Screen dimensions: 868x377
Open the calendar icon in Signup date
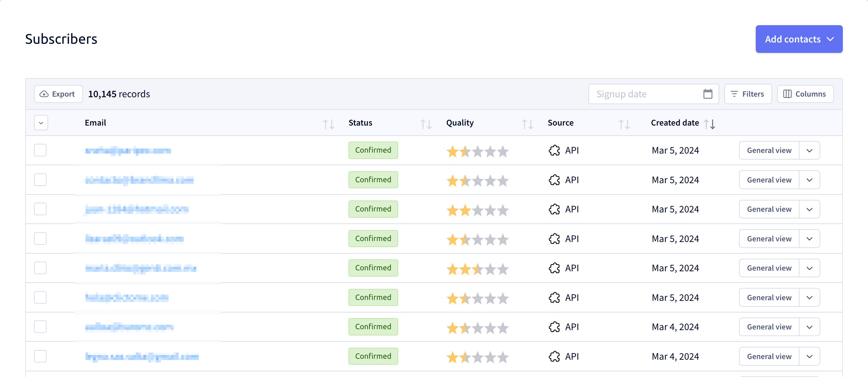[708, 94]
